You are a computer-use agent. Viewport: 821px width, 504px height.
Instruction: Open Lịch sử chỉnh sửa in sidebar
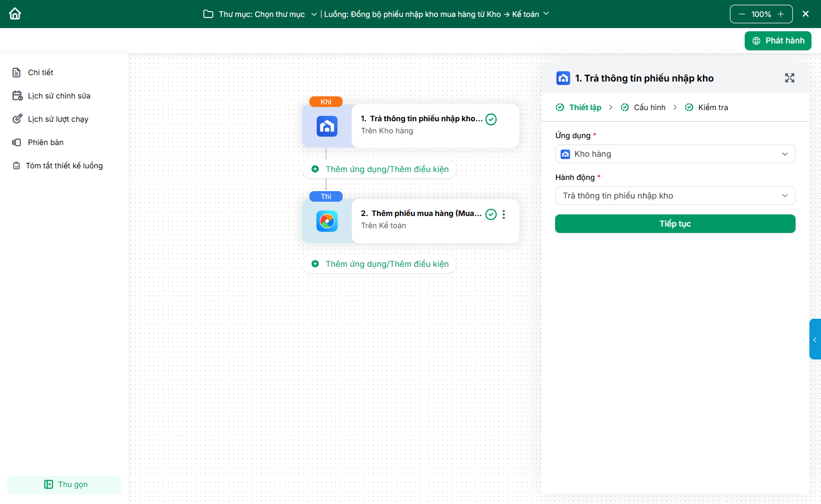pos(59,96)
